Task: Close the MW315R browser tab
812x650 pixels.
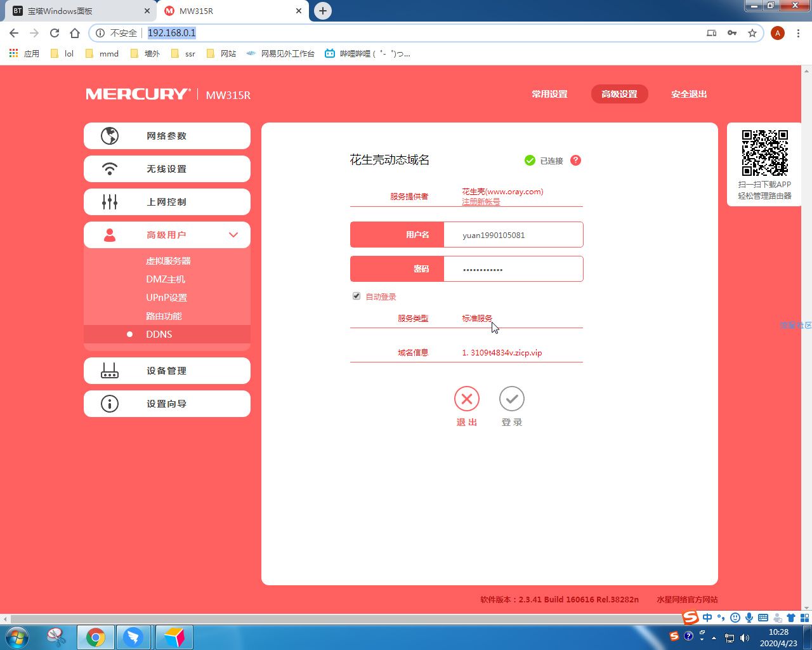Action: [x=299, y=11]
